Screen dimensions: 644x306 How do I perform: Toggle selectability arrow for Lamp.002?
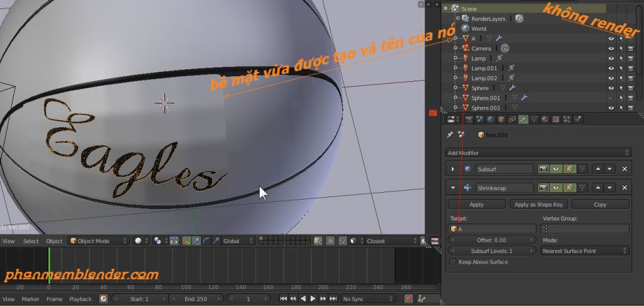point(621,78)
